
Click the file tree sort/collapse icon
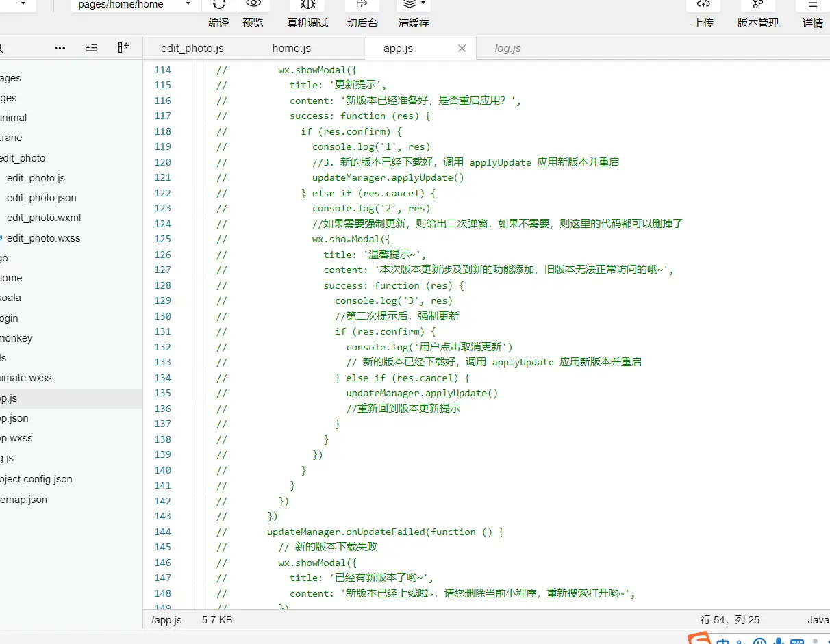(x=91, y=48)
